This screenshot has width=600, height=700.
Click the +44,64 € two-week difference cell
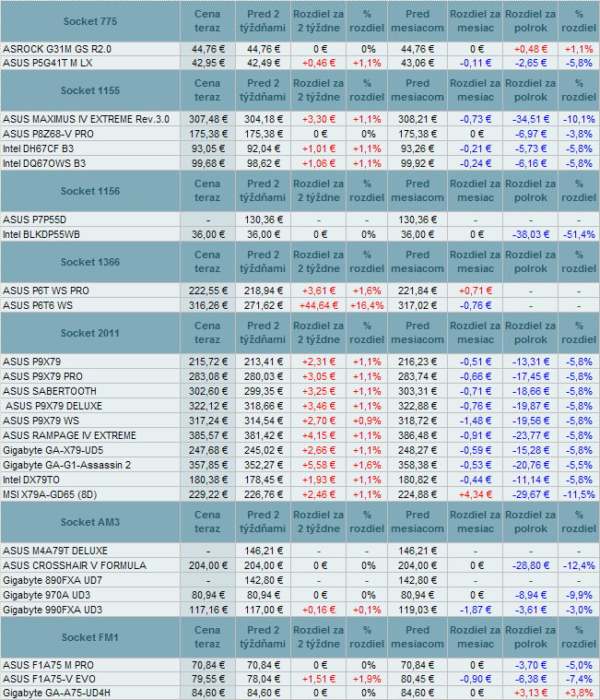[319, 305]
